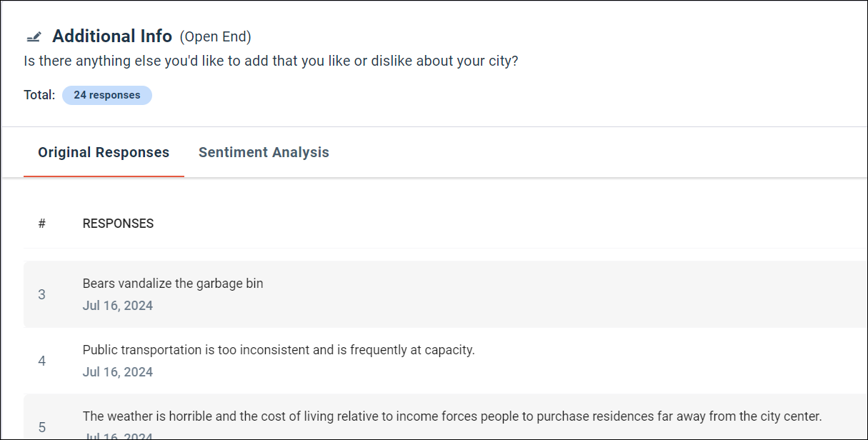Viewport: 868px width, 440px height.
Task: Select the Bears vandalize the garbage bin response
Action: pyautogui.click(x=173, y=284)
